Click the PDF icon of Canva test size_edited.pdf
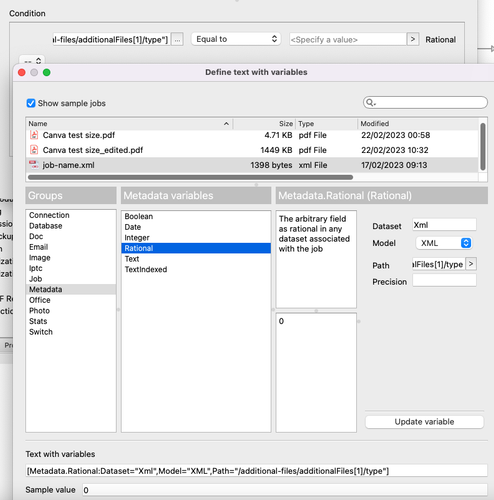494x500 pixels. (x=34, y=150)
